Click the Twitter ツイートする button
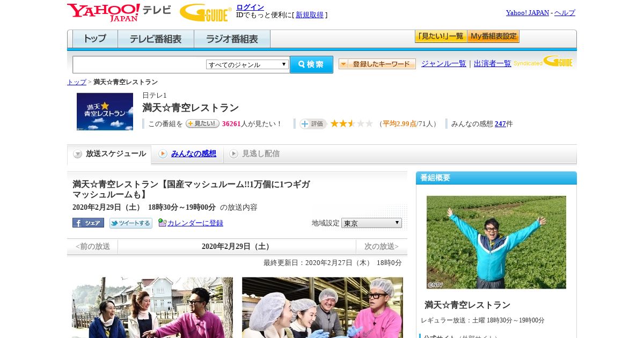Screen dimensions: 644x338 pyautogui.click(x=131, y=223)
